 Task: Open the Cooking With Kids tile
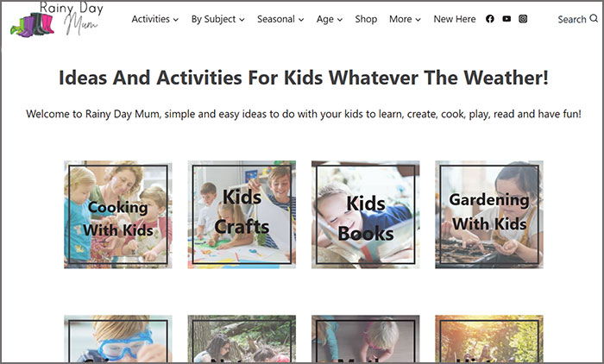118,215
